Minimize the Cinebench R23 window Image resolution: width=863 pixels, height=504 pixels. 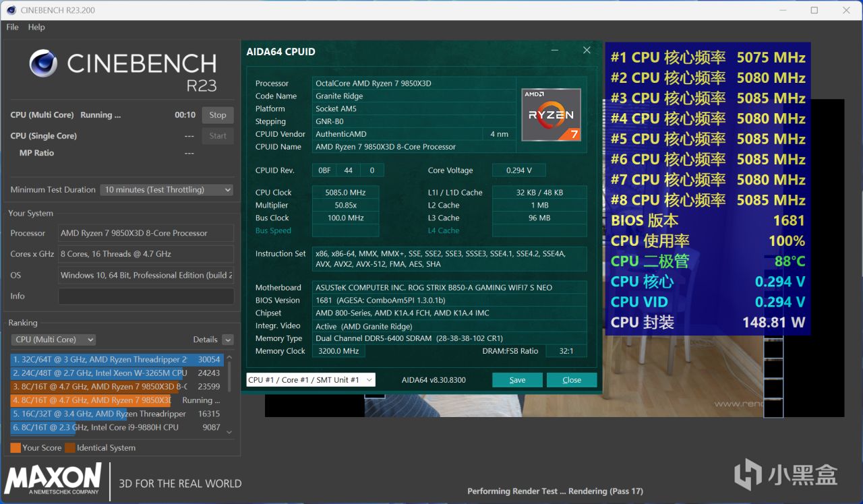point(783,10)
